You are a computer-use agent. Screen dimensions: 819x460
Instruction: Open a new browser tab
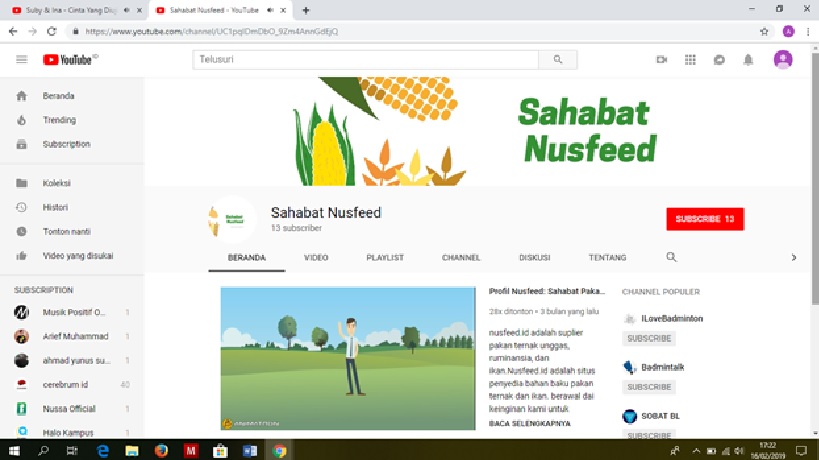click(x=306, y=10)
